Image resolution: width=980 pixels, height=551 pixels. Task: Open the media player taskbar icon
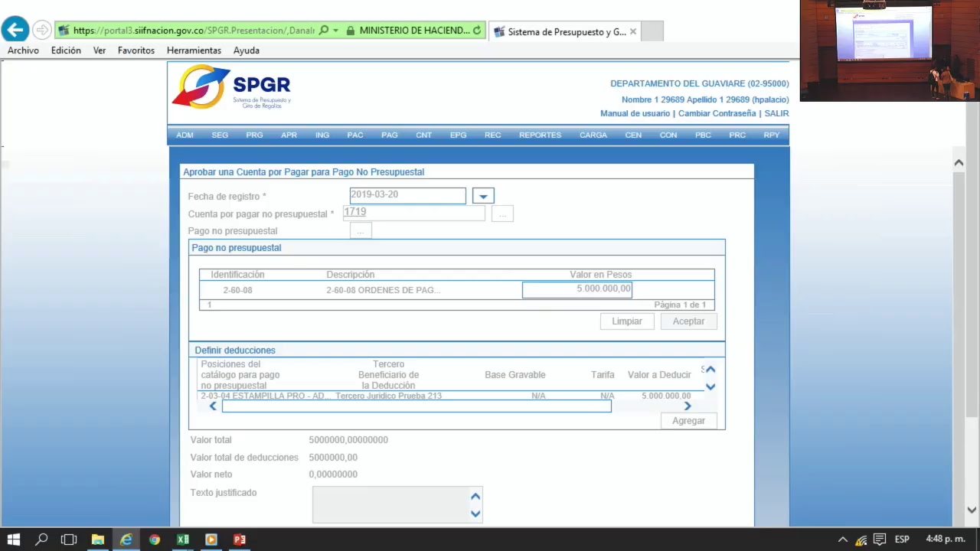211,540
